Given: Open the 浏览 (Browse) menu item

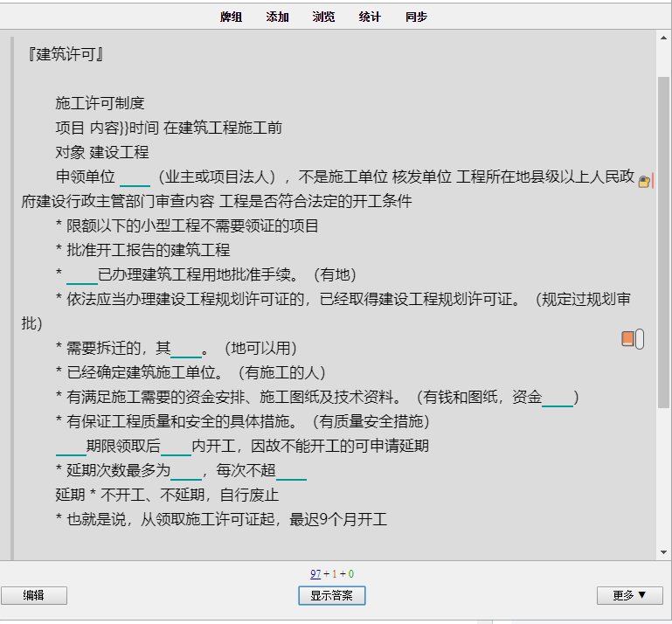Looking at the screenshot, I should click(x=323, y=17).
